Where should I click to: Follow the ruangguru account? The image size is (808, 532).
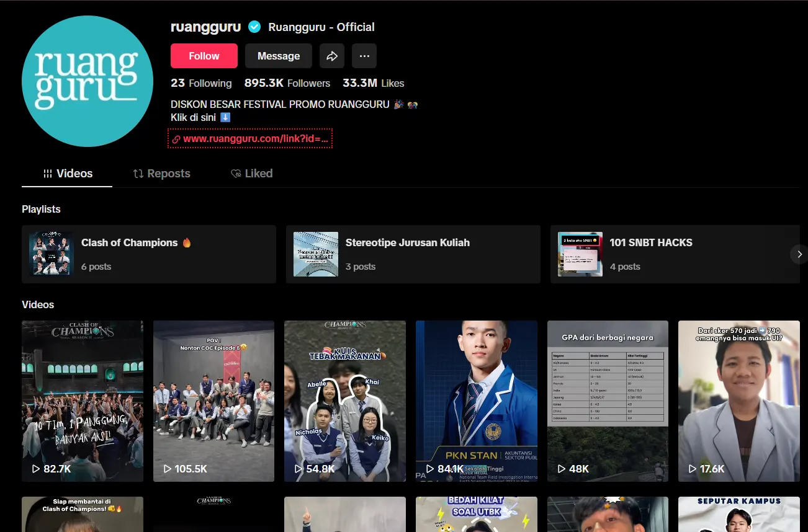pyautogui.click(x=204, y=56)
